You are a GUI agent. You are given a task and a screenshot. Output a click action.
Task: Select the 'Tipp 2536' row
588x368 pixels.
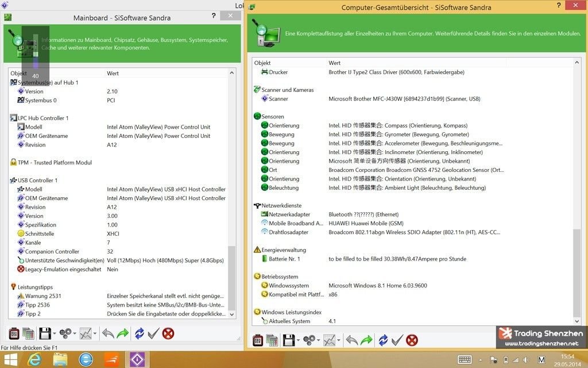click(x=118, y=305)
